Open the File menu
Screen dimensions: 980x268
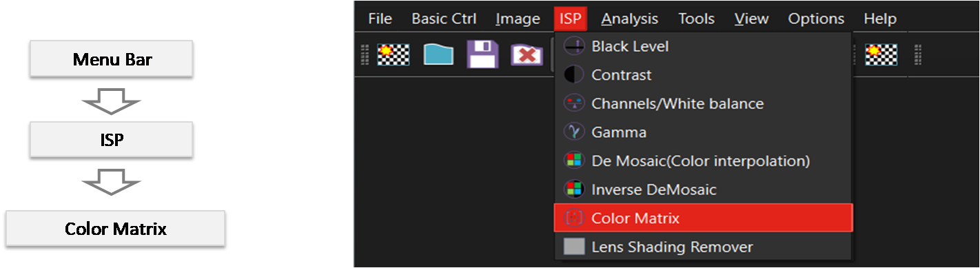[380, 19]
